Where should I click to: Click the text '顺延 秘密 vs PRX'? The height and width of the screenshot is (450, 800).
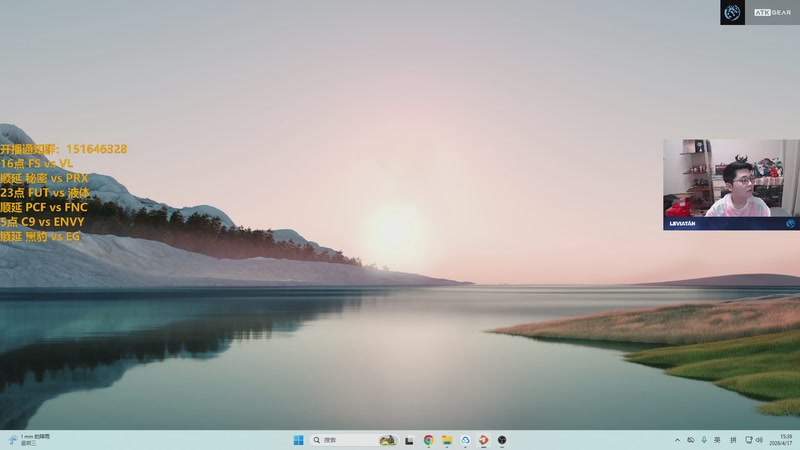(44, 178)
